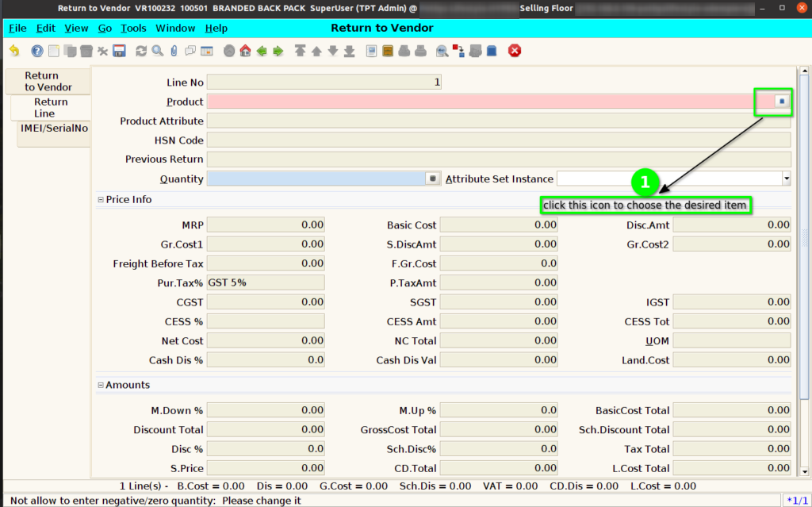Click the Undo changes toolbar icon
The image size is (812, 507).
tap(14, 51)
